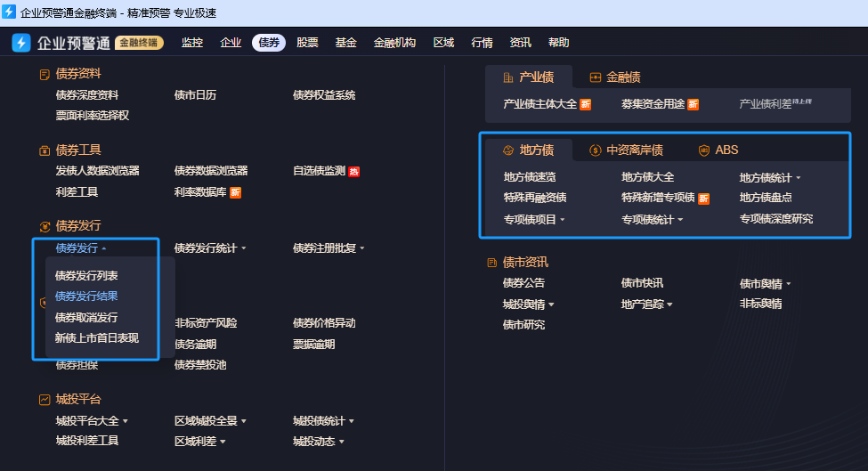Expand the 地产追踪 dropdown

pyautogui.click(x=646, y=305)
